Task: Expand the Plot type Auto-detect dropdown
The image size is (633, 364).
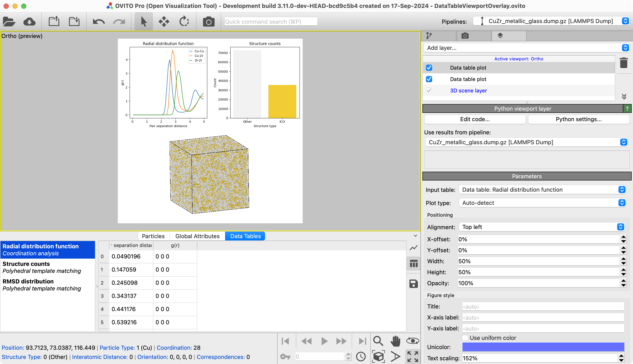Action: click(x=542, y=203)
